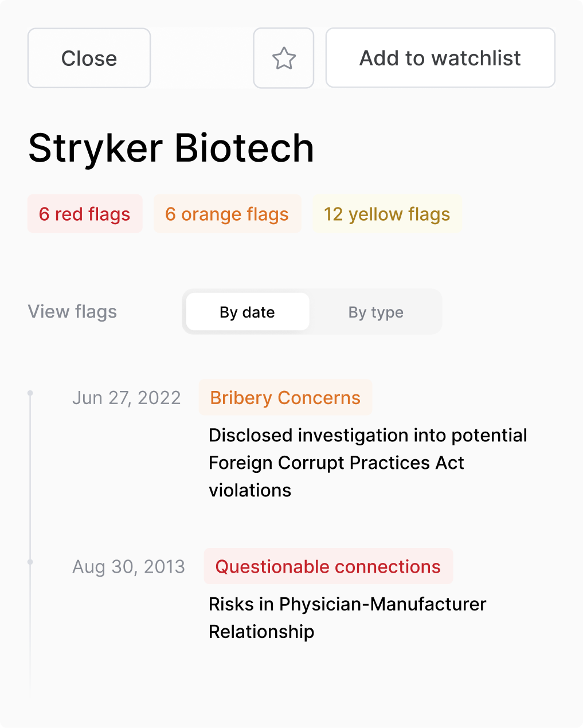
Task: Click the Stryker Biotech company title
Action: [x=171, y=148]
